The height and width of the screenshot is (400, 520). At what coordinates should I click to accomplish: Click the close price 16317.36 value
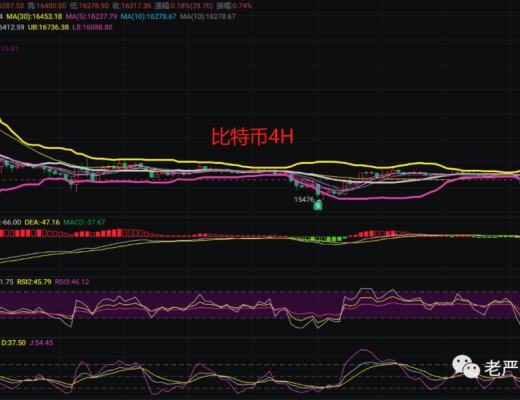click(x=135, y=6)
